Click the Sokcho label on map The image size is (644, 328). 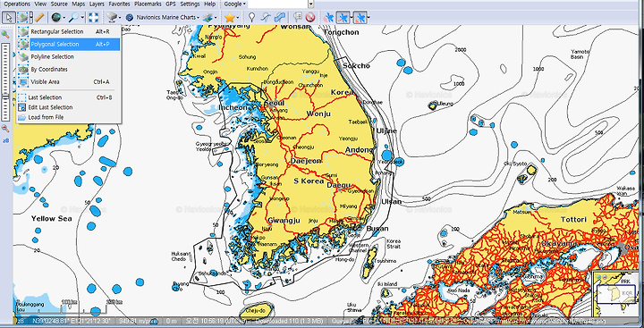tap(357, 65)
